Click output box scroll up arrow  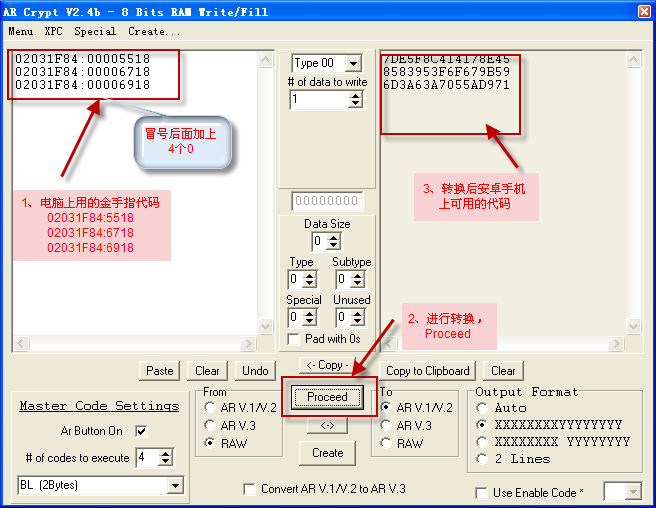point(633,59)
